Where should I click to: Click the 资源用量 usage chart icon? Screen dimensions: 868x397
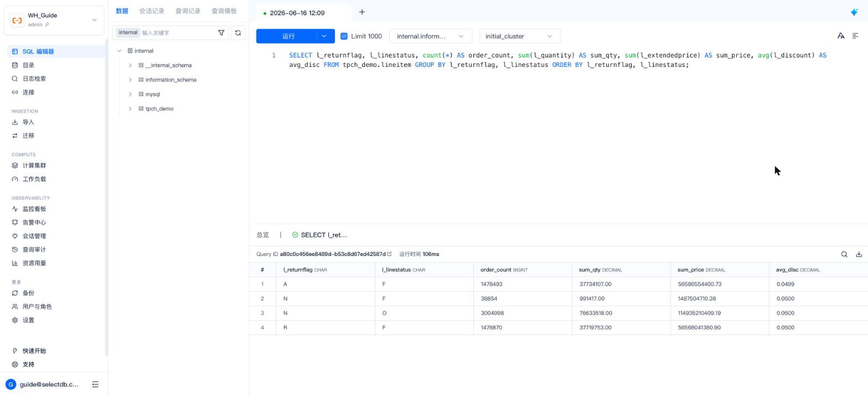click(x=15, y=263)
